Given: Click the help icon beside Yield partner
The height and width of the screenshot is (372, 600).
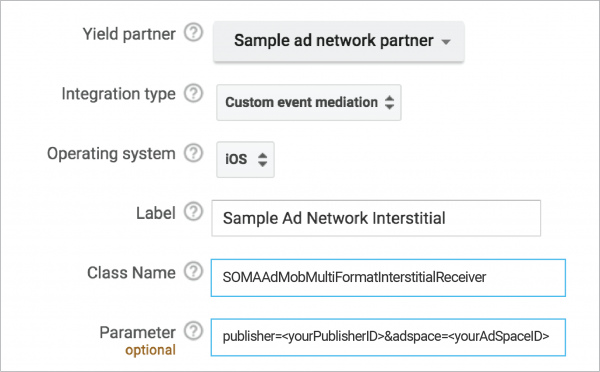Looking at the screenshot, I should 193,33.
